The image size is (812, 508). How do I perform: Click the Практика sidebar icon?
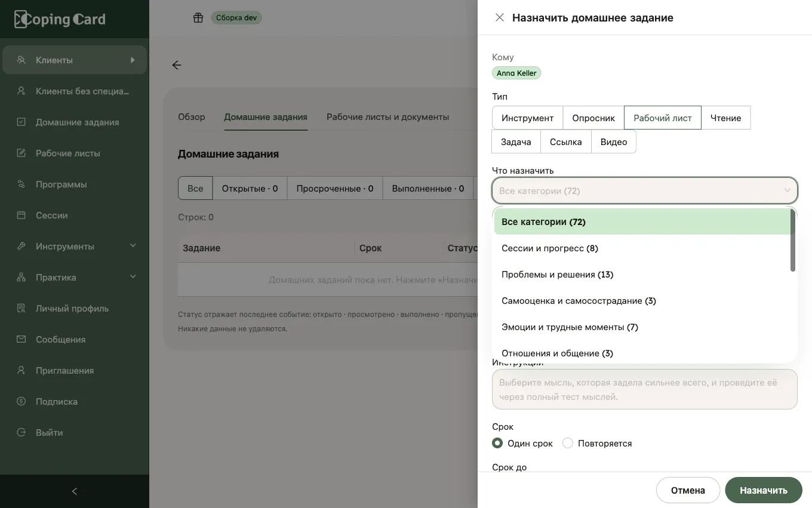tap(21, 277)
